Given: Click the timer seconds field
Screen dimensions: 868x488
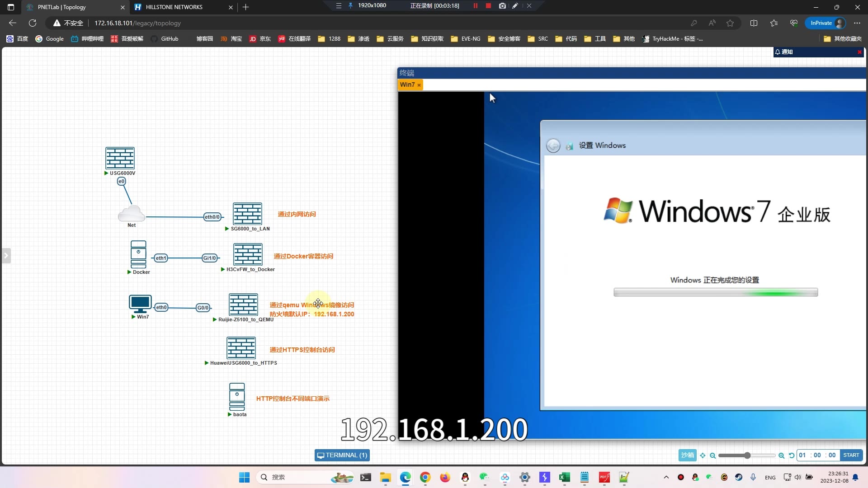Looking at the screenshot, I should coord(832,455).
